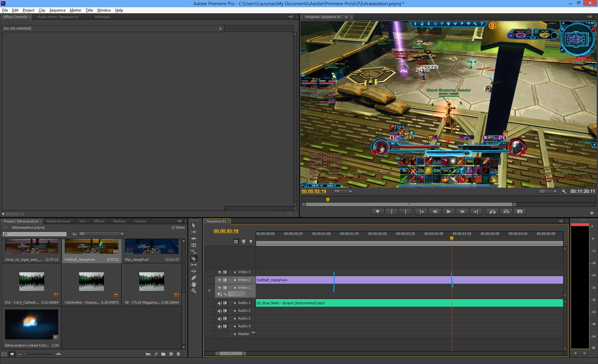Mark In point in Program monitor
Image resolution: width=598 pixels, height=364 pixels.
pyautogui.click(x=392, y=212)
